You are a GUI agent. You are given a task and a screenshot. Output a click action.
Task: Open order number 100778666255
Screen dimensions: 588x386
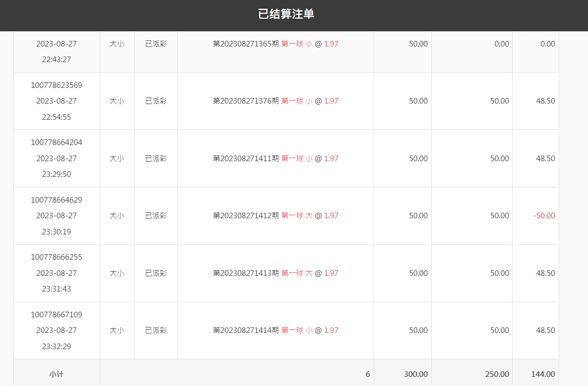tap(57, 257)
